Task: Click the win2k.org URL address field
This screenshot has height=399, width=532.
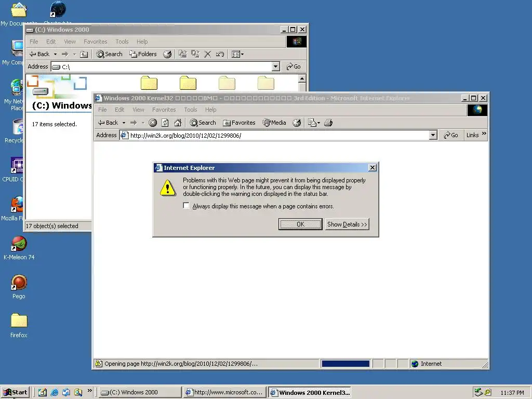Action: (278, 136)
